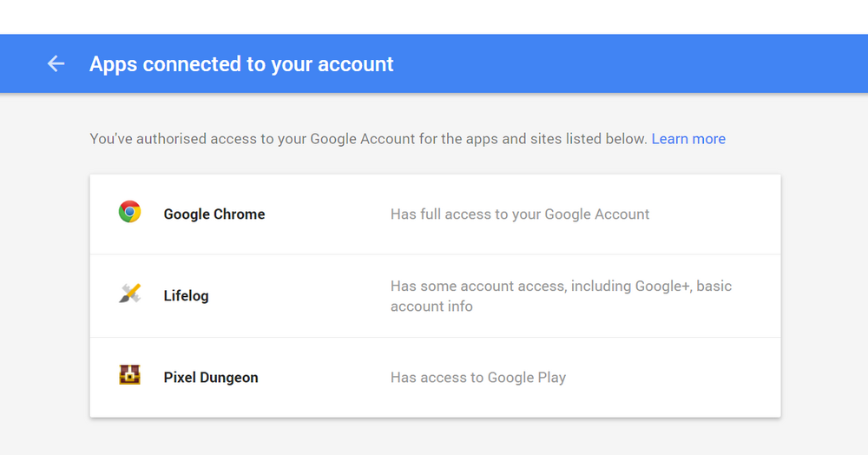Viewport: 868px width, 455px height.
Task: Click "Has some account access" description line
Action: pos(561,287)
